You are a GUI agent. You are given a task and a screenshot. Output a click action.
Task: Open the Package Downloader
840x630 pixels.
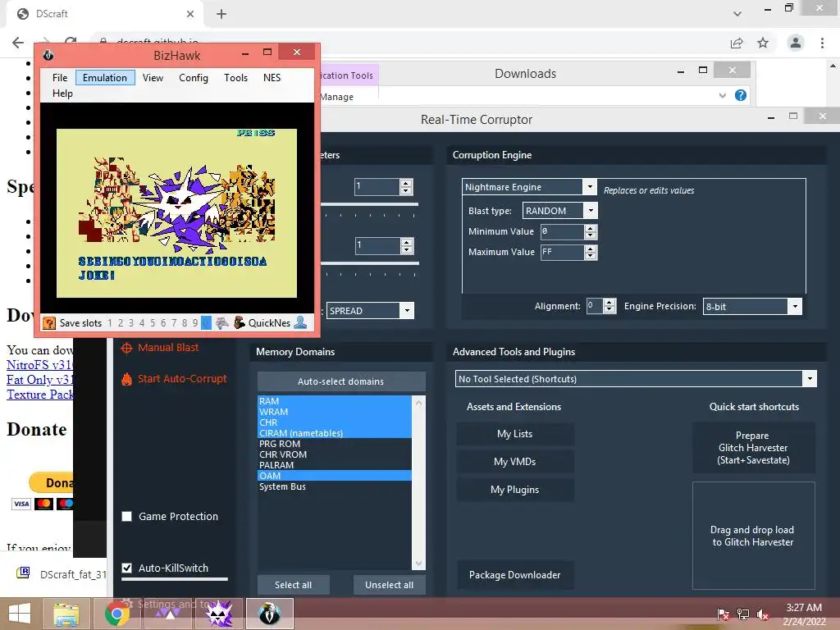tap(515, 575)
